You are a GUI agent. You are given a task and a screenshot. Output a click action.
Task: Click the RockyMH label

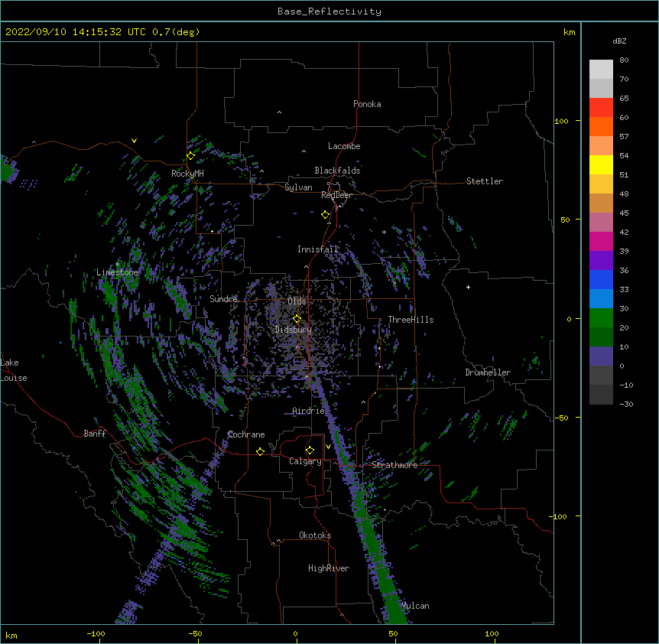click(x=187, y=173)
